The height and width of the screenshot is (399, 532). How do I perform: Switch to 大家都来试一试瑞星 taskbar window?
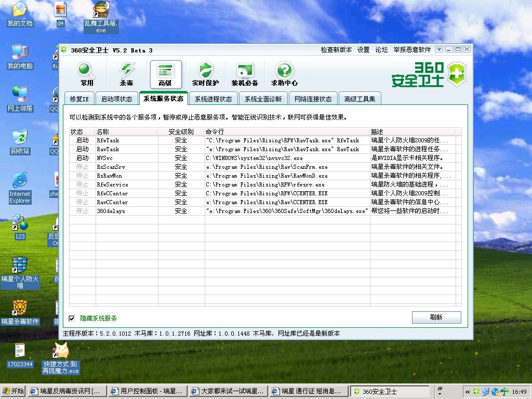[229, 391]
